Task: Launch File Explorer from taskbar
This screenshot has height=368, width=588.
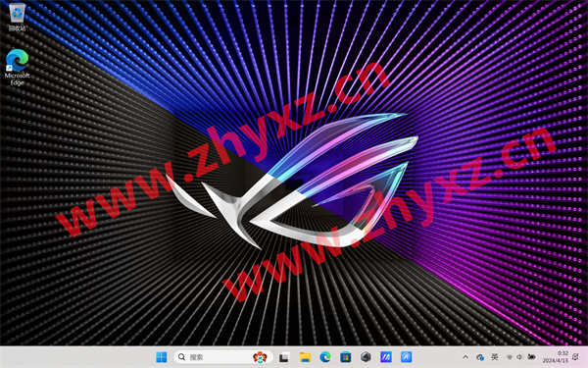Action: 305,357
